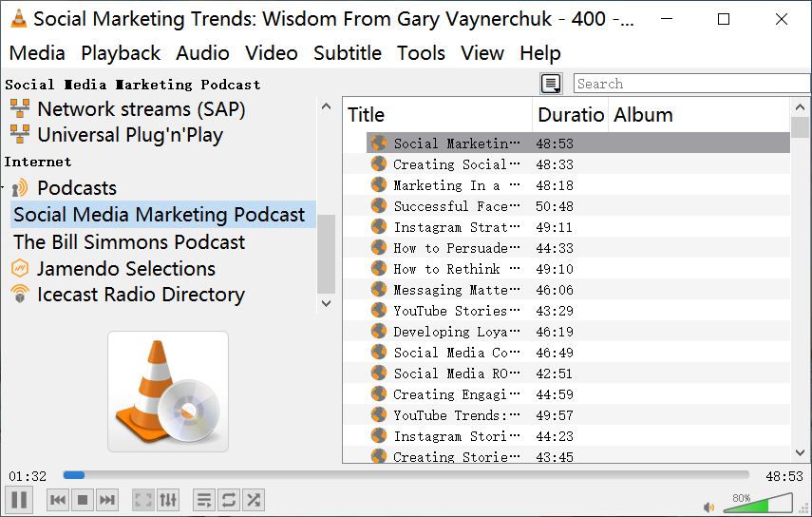Screen dimensions: 812x517
Task: Mute audio via speaker icon
Action: coord(708,507)
